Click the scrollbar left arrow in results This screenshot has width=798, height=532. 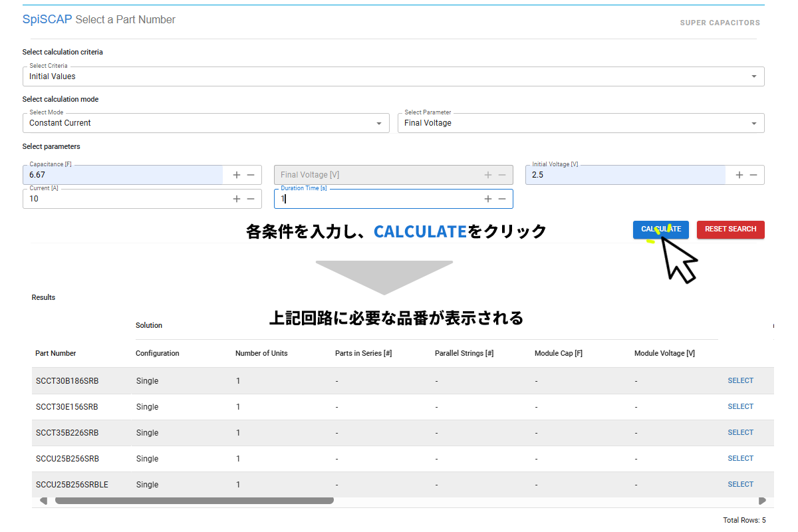pos(43,501)
